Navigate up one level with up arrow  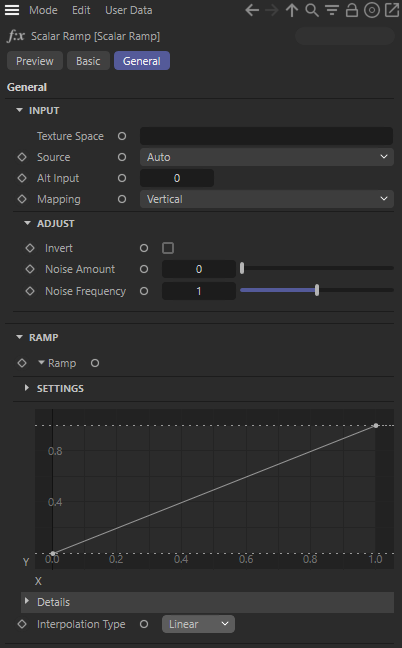292,10
